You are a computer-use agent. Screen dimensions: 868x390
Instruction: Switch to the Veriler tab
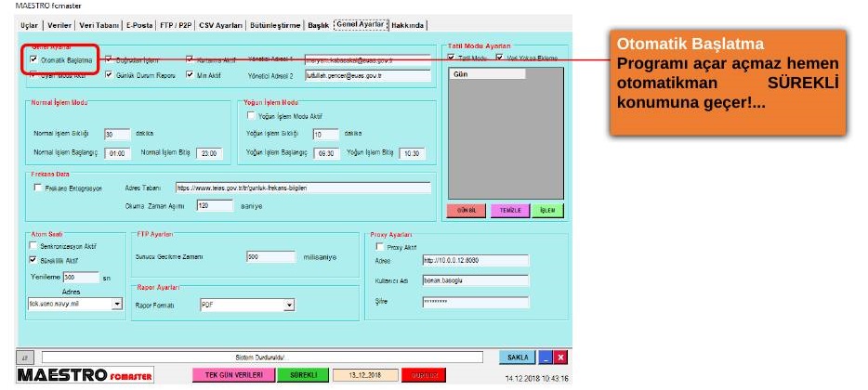(x=59, y=25)
